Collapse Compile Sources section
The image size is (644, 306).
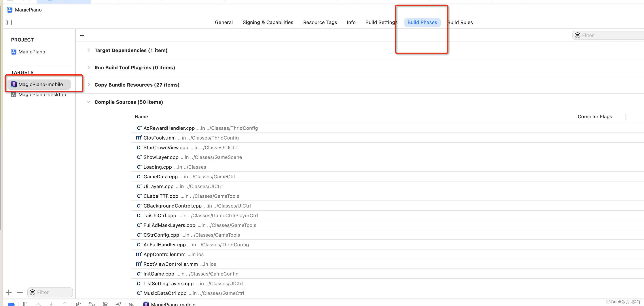89,102
